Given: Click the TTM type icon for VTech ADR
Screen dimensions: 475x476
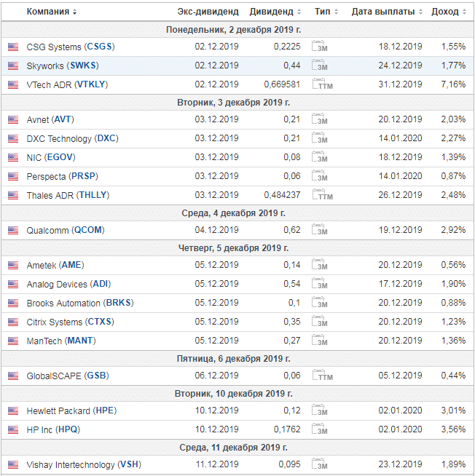Looking at the screenshot, I should [321, 84].
